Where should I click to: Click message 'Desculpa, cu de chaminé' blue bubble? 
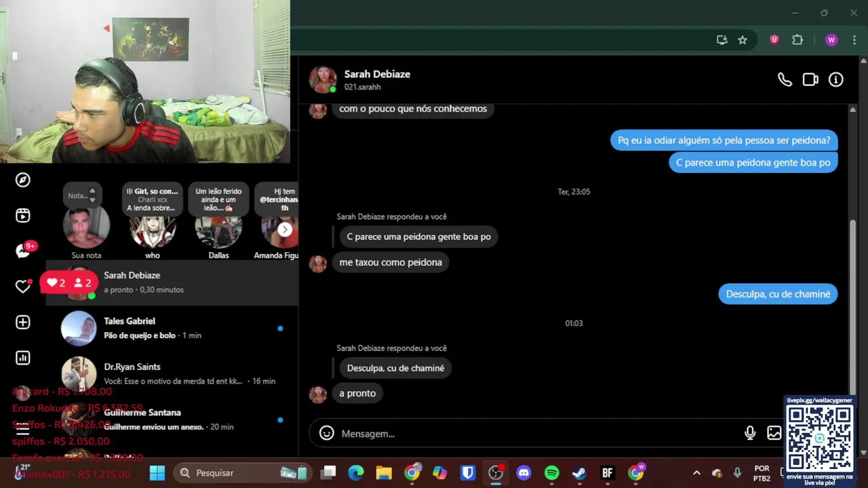pyautogui.click(x=778, y=294)
